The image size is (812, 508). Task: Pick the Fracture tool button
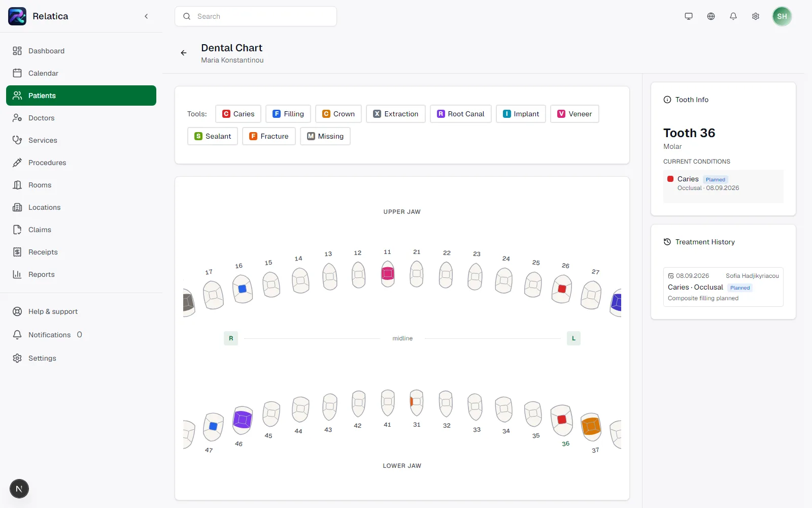pyautogui.click(x=269, y=136)
